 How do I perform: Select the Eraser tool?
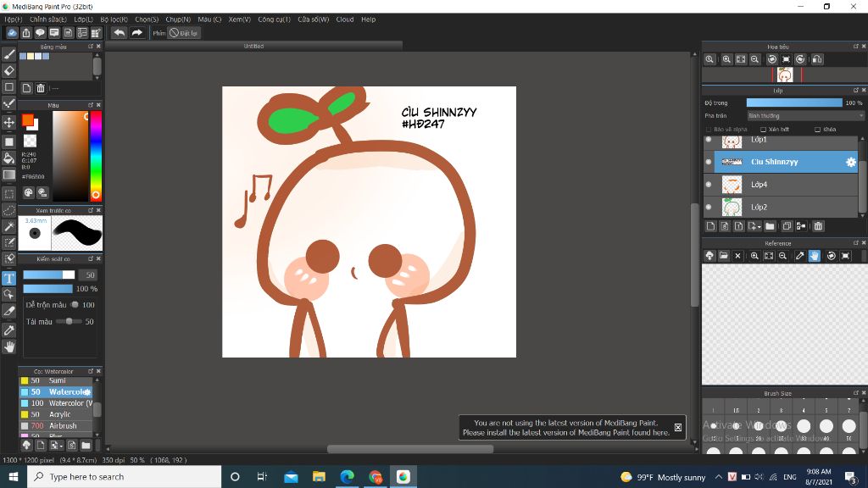pos(8,70)
